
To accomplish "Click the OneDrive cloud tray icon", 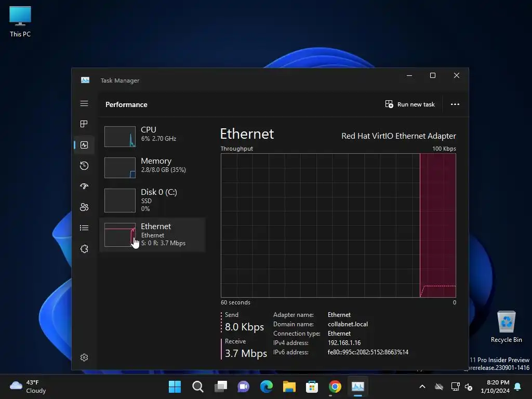I will click(439, 387).
